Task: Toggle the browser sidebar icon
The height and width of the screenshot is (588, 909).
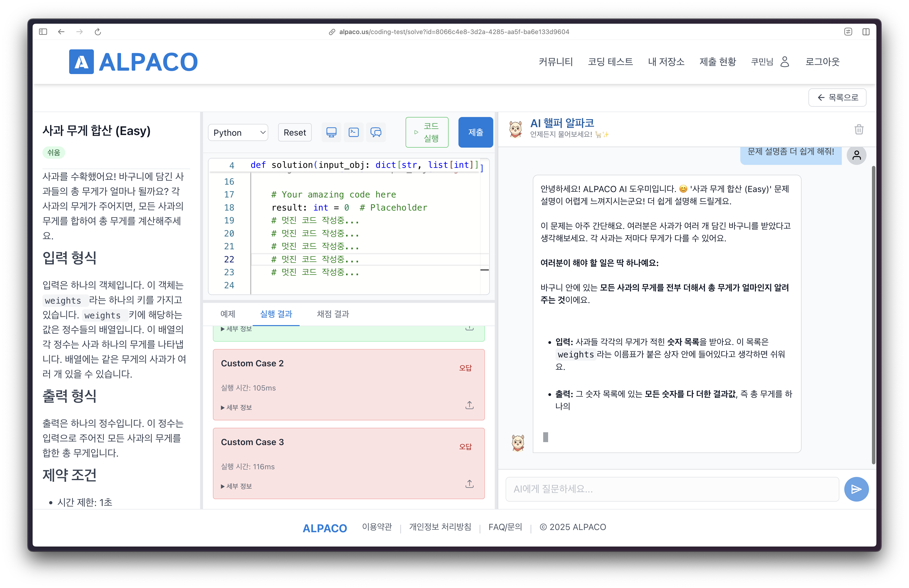Action: coord(43,32)
